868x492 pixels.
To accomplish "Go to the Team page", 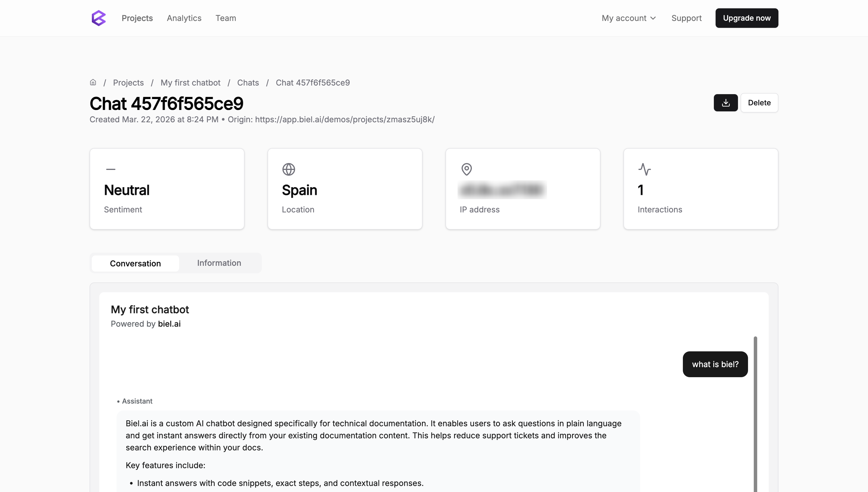I will [x=226, y=18].
